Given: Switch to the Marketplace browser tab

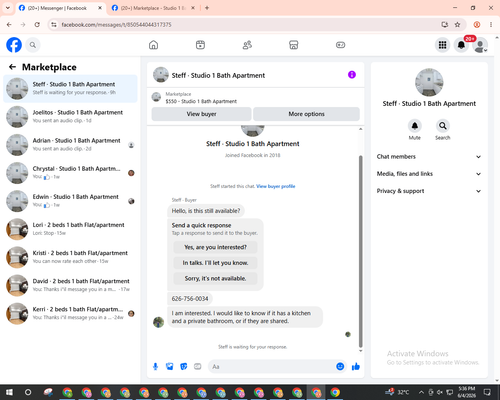Looking at the screenshot, I should (x=153, y=8).
